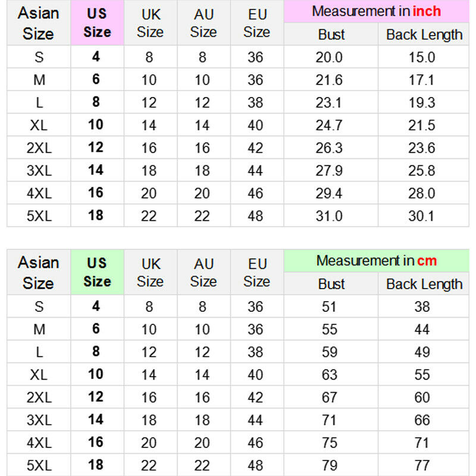This screenshot has height=476, width=476.
Task: Click the green US Size header cell
Action: pyautogui.click(x=97, y=272)
